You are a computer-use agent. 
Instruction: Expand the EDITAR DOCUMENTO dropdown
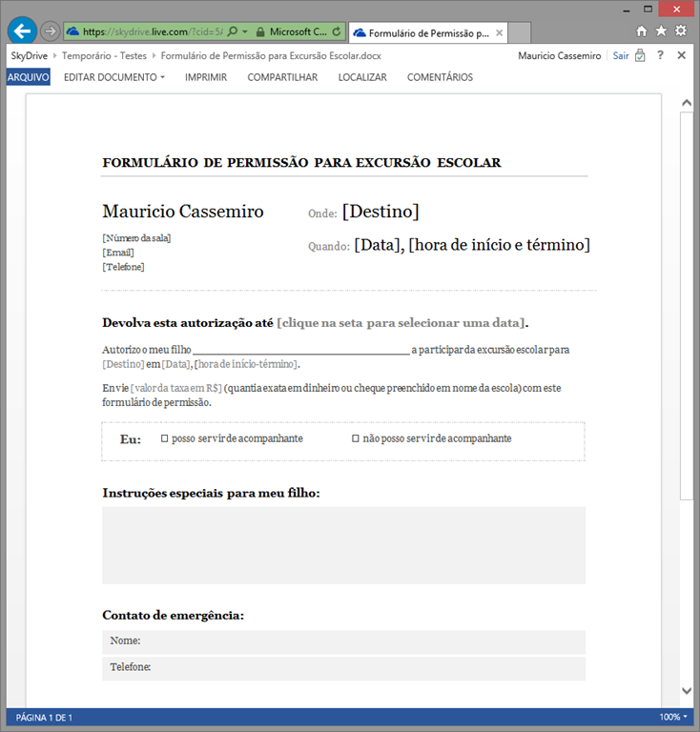113,77
